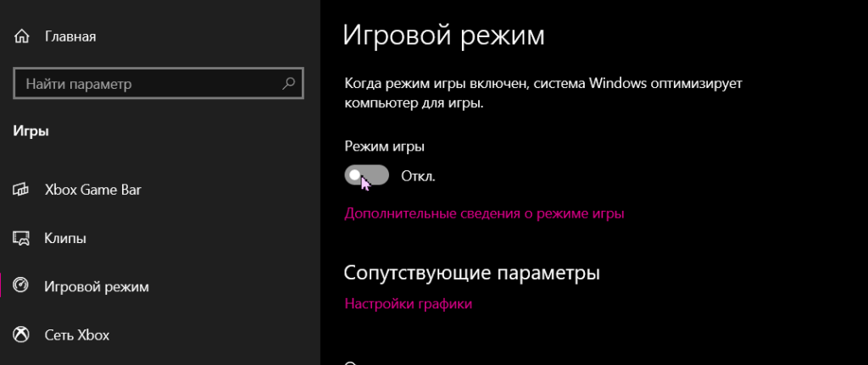Click the Клипы capture icon
This screenshot has width=868, height=365.
click(x=23, y=238)
